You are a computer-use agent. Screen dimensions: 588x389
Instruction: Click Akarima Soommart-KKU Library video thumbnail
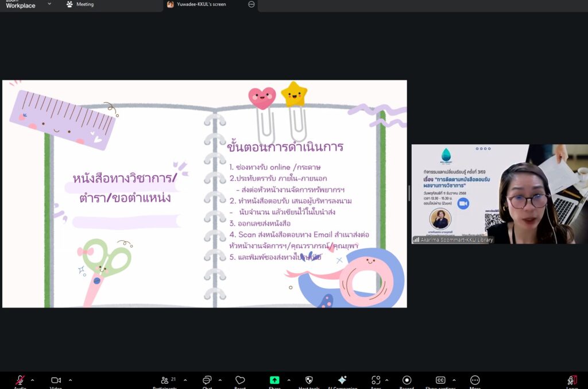click(x=499, y=194)
